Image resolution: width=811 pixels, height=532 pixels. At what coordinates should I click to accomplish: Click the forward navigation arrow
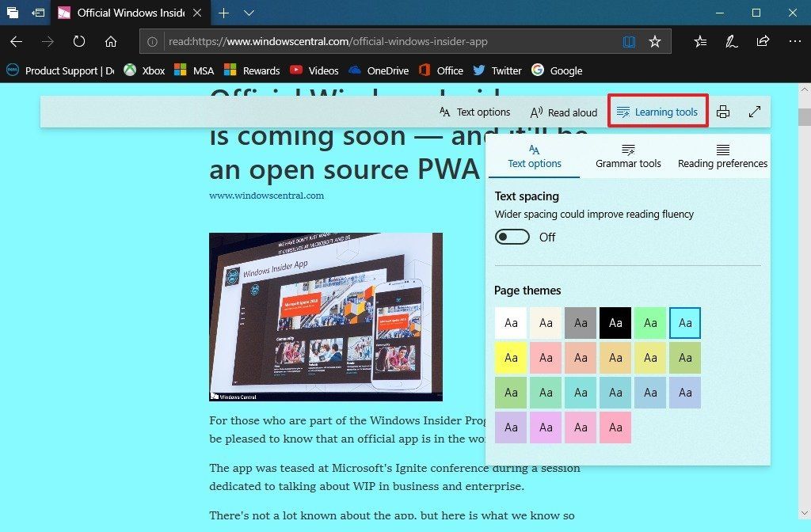pos(48,41)
